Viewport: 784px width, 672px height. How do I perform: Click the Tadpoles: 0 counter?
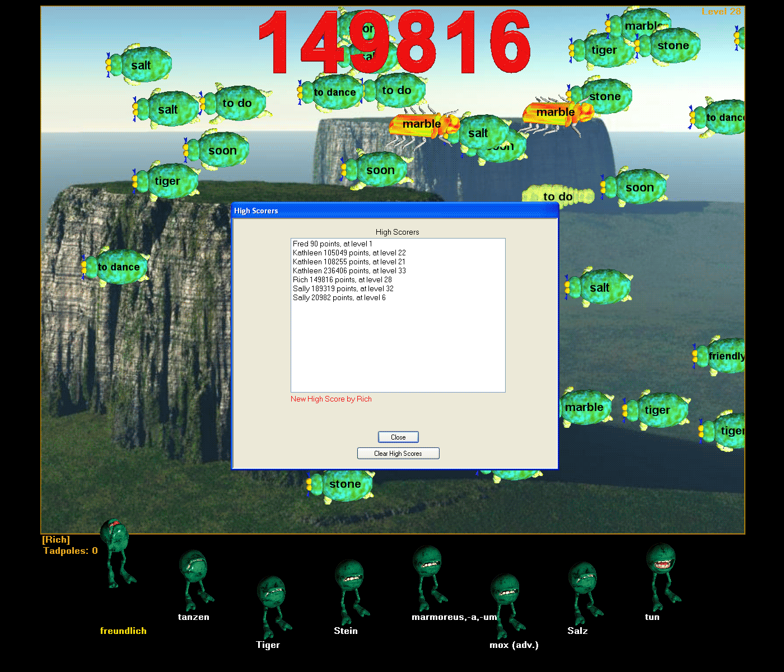coord(71,551)
